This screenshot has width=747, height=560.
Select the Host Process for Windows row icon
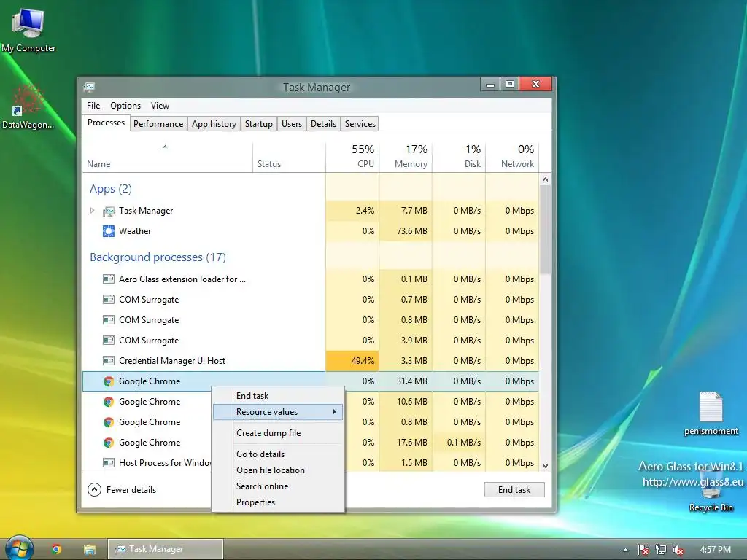[x=109, y=463]
